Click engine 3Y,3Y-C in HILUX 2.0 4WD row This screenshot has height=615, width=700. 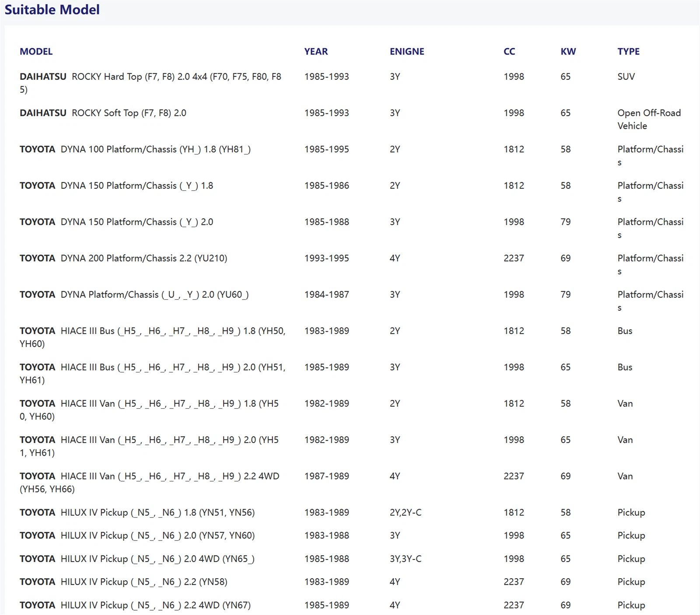[406, 559]
